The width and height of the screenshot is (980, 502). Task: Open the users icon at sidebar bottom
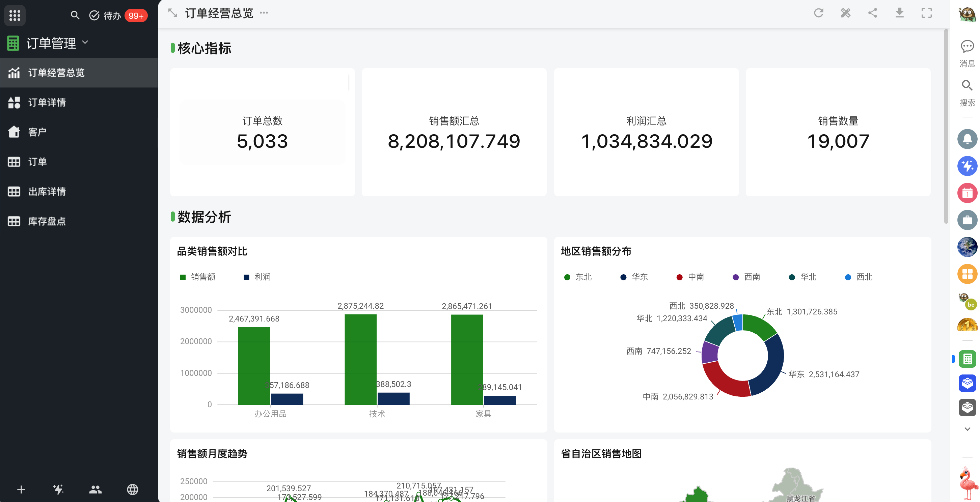point(96,490)
